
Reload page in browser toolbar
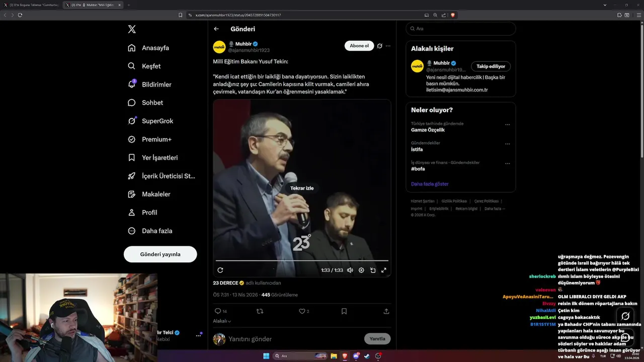click(x=20, y=15)
